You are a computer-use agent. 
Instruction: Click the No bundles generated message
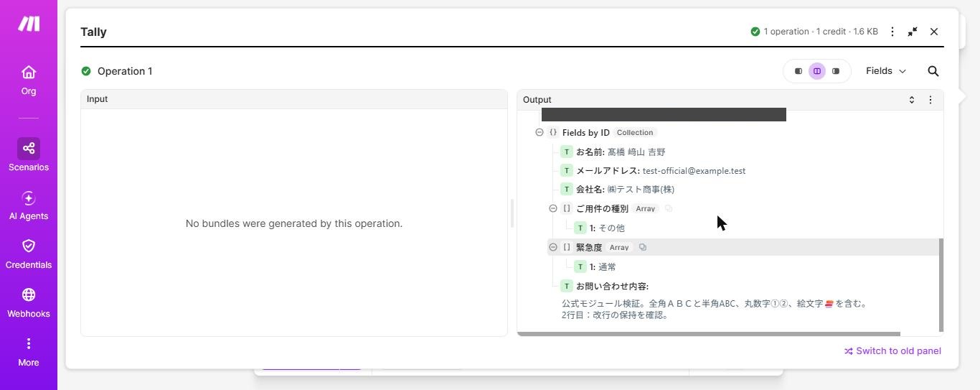294,223
